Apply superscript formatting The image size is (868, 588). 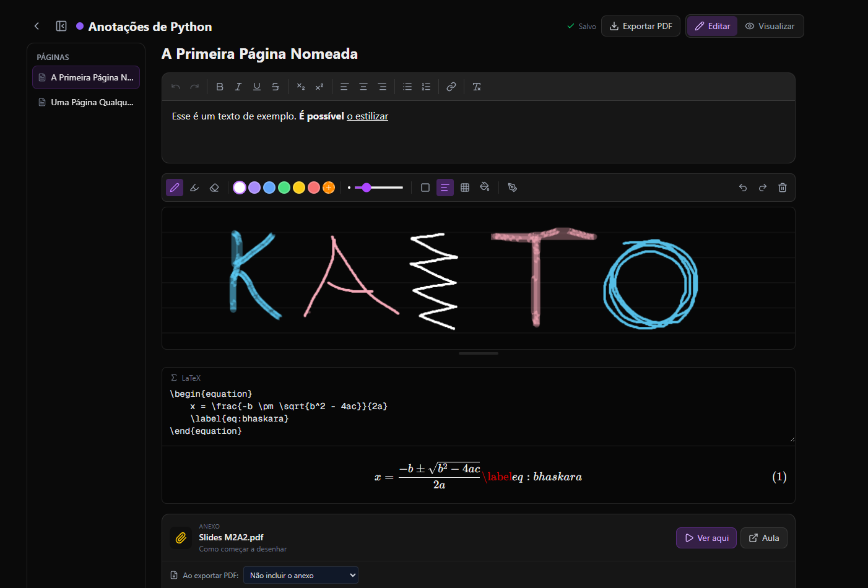point(319,87)
